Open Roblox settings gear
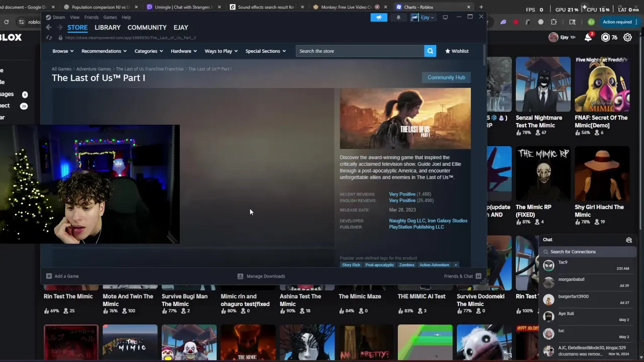644x362 pixels. pyautogui.click(x=628, y=37)
